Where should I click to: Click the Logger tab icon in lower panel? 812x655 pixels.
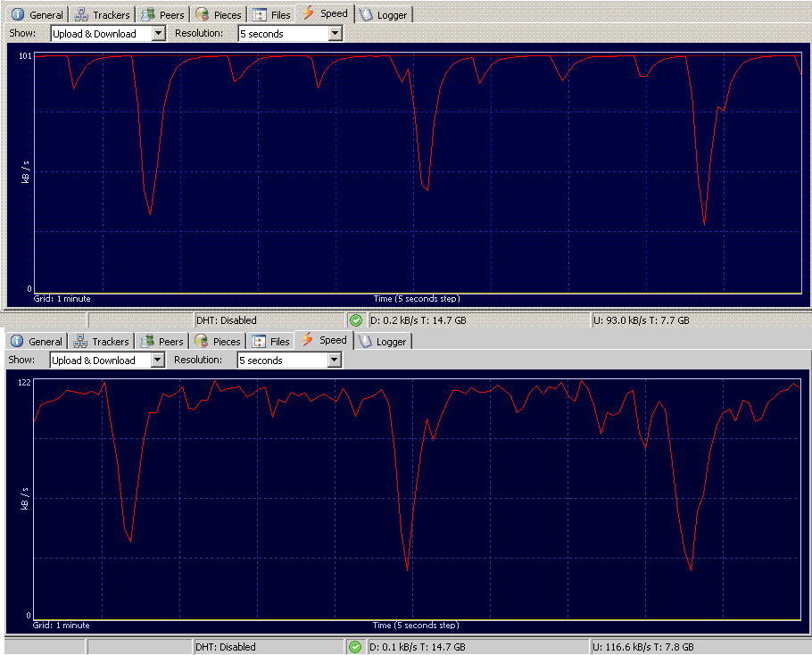pos(366,342)
